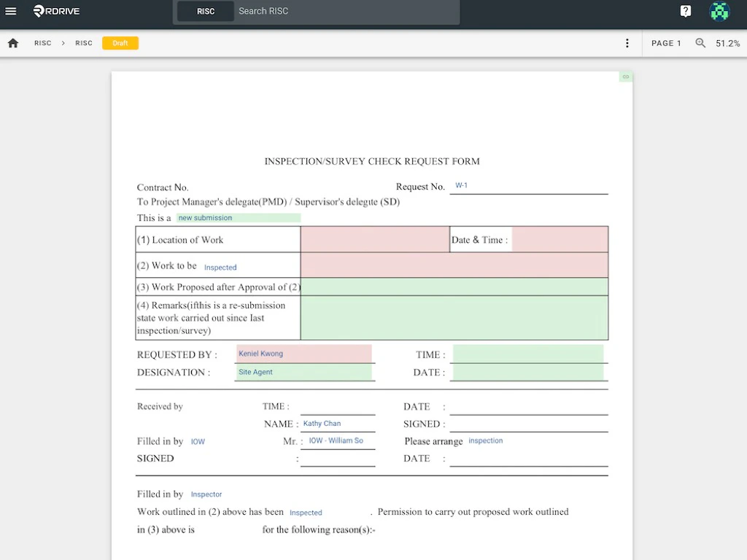Image resolution: width=747 pixels, height=560 pixels.
Task: Select the second RISC breadcrumb item
Action: [x=83, y=43]
